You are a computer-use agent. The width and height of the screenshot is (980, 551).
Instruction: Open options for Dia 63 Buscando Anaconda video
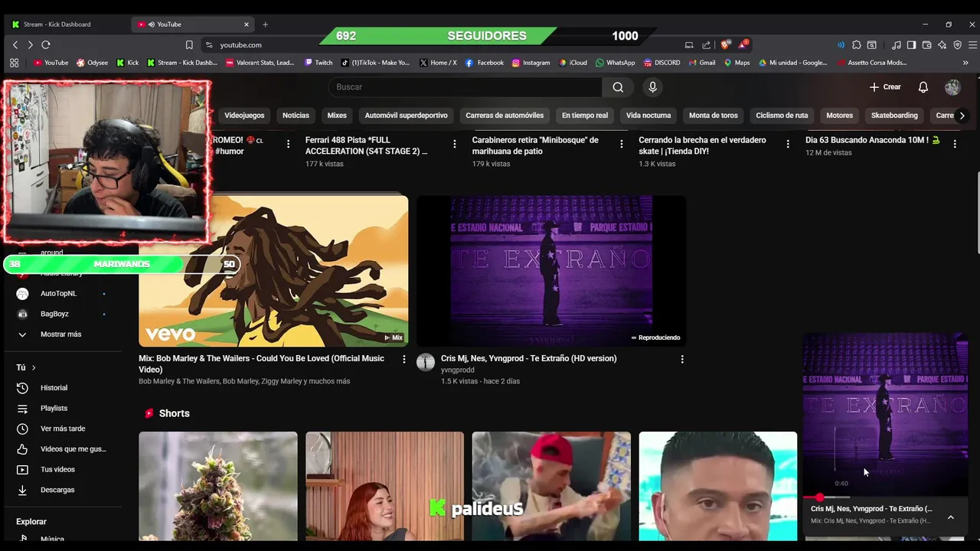click(x=955, y=144)
